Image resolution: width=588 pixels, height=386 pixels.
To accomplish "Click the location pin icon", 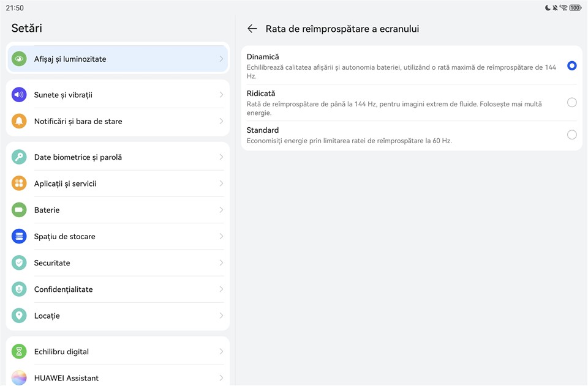I will pos(19,316).
